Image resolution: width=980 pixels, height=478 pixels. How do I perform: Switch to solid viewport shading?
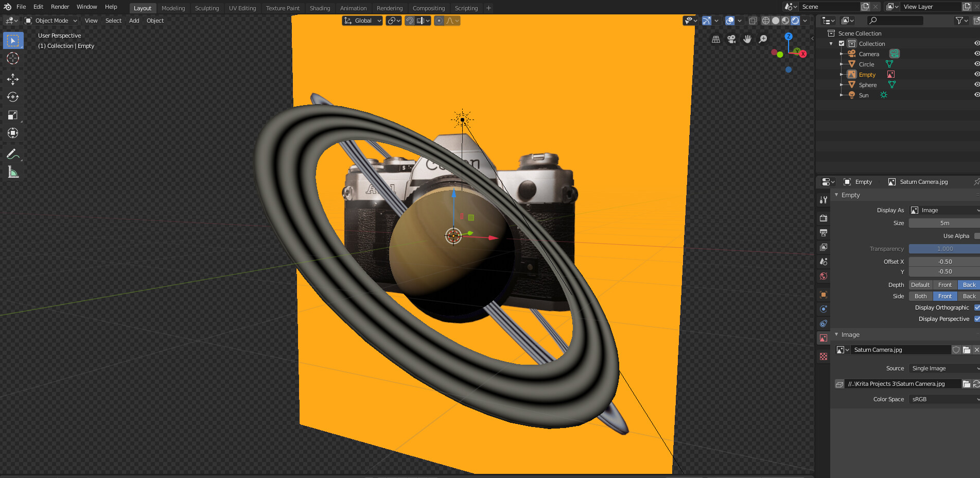click(x=776, y=21)
